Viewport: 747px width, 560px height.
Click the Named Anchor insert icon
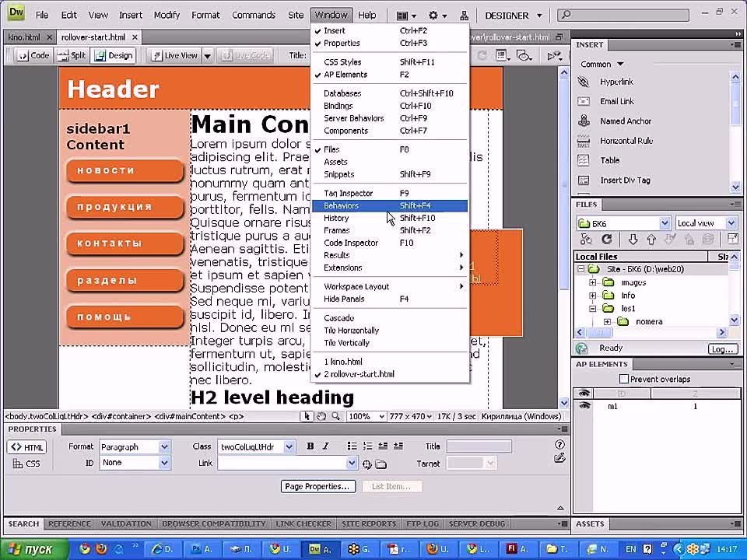tap(584, 121)
